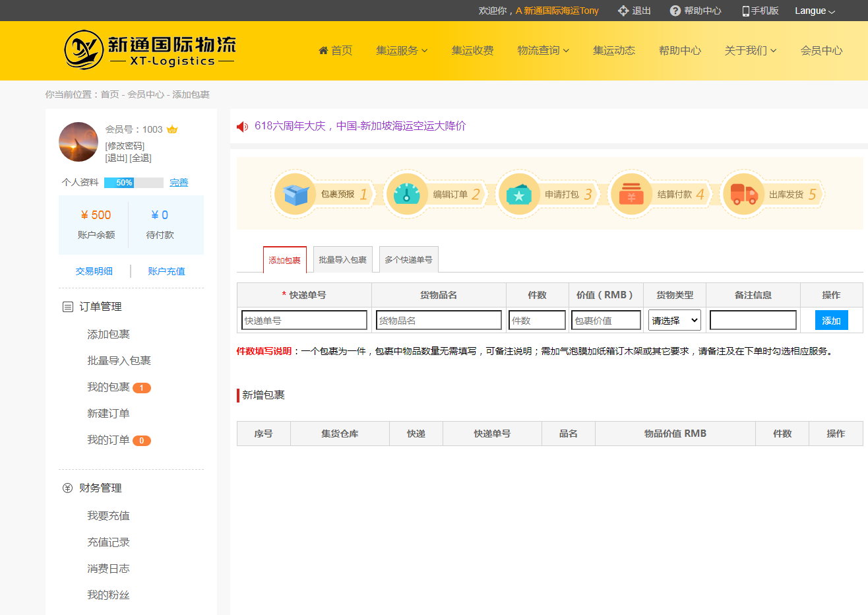Click the mobile phone icon for 手机版
Image resolution: width=868 pixels, height=615 pixels.
746,11
